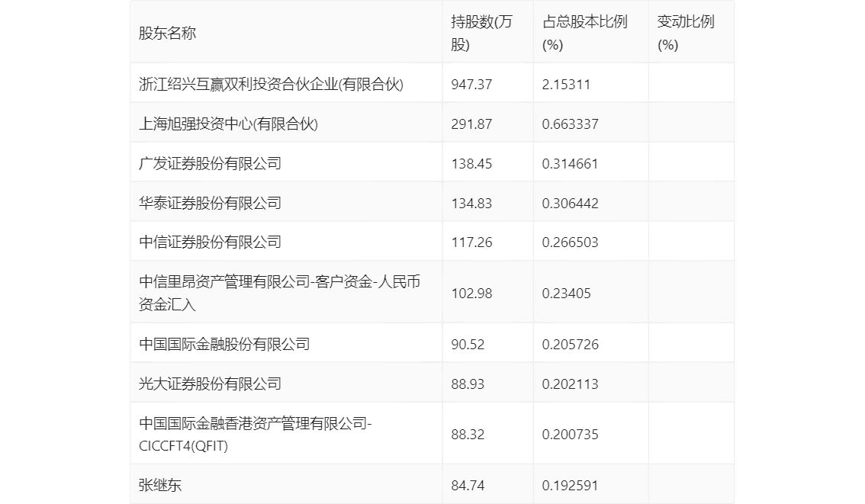Select 上海旭强投资中心(有限合伙) shareholder name
Viewport: 865px width, 504px height.
[x=228, y=124]
